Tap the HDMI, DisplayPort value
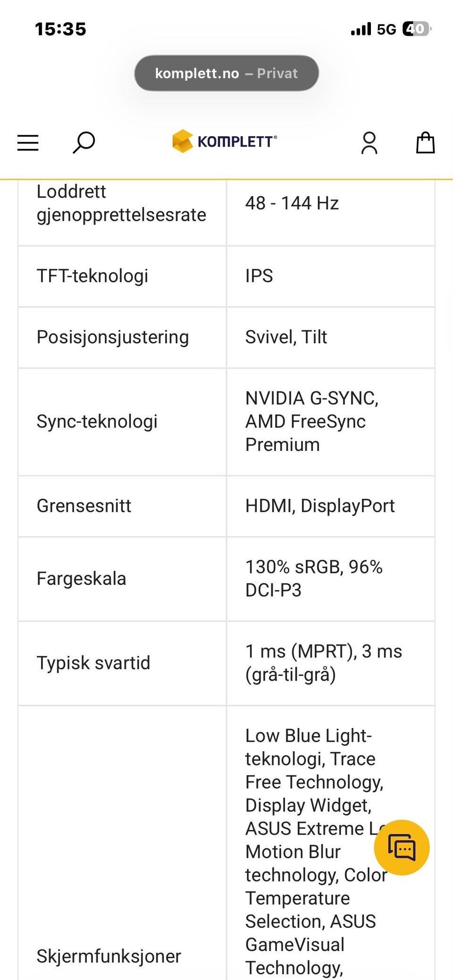453x980 pixels. pyautogui.click(x=319, y=506)
